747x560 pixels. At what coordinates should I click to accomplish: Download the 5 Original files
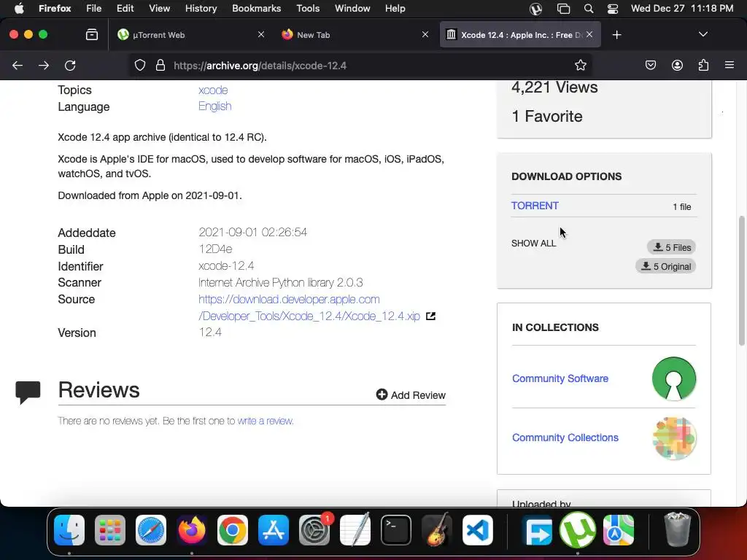click(x=665, y=266)
